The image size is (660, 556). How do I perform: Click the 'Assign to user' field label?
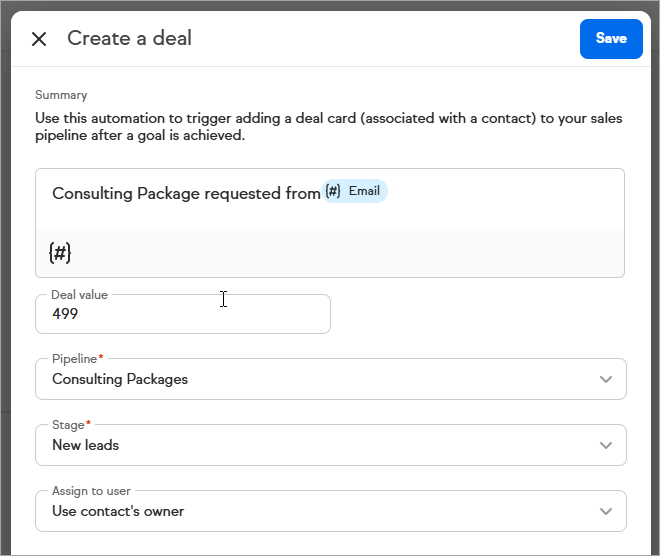click(91, 491)
